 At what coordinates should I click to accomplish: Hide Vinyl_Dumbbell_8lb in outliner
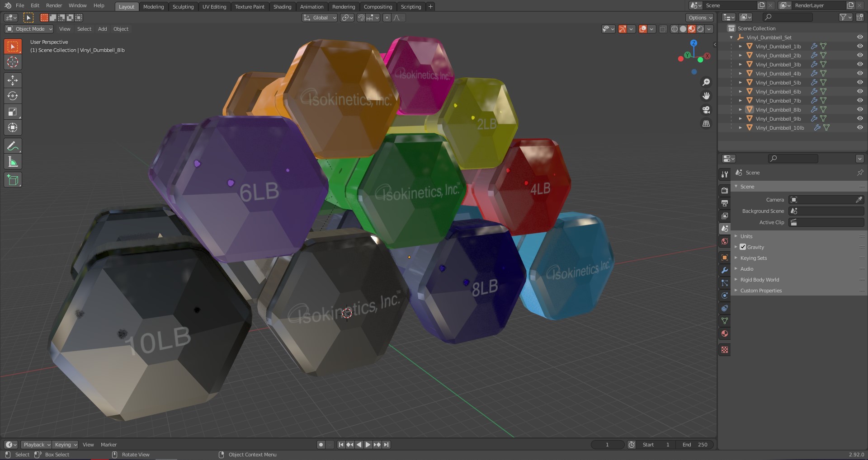tap(860, 109)
